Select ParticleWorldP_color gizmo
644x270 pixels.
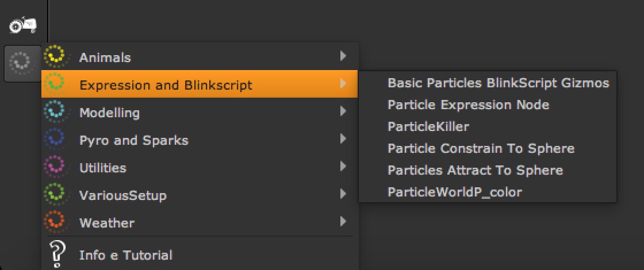(x=454, y=192)
